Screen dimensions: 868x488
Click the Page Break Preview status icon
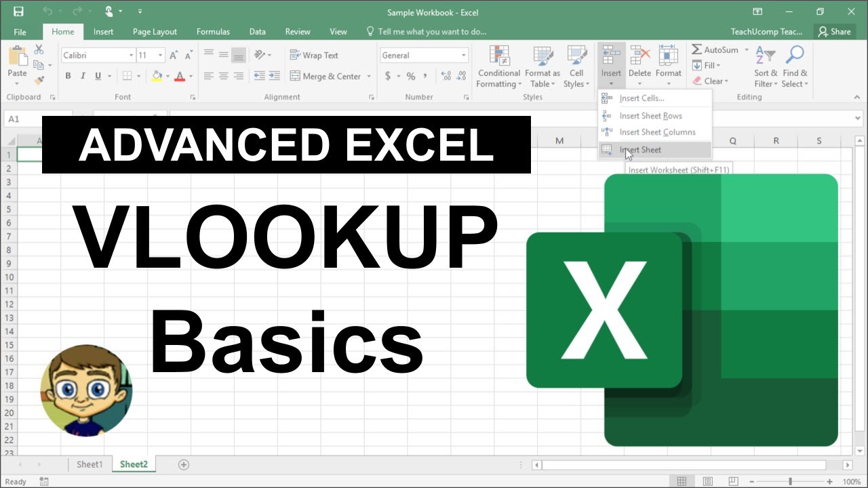click(x=733, y=482)
